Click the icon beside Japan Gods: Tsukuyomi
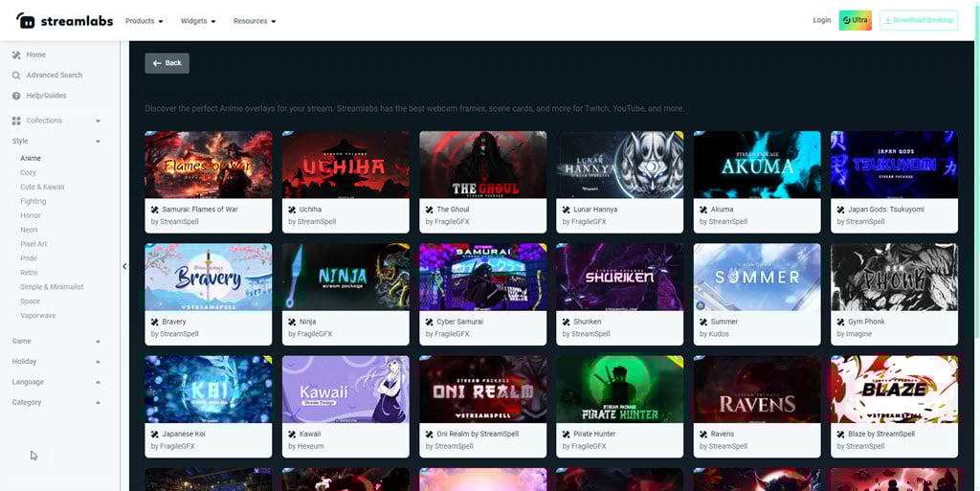 click(x=840, y=210)
